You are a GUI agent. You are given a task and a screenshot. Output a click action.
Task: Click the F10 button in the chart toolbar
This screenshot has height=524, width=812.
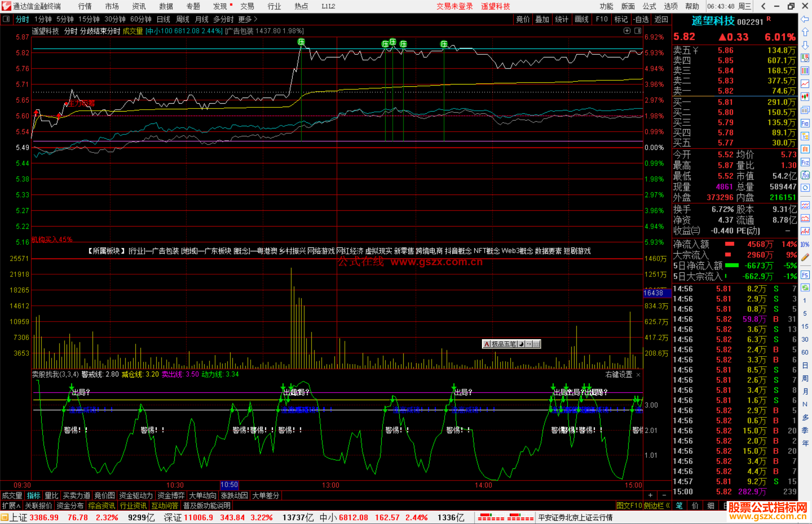(601, 19)
